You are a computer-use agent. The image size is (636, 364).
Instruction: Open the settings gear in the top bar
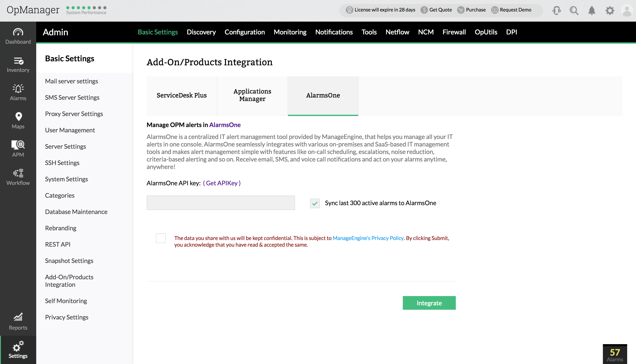point(609,11)
